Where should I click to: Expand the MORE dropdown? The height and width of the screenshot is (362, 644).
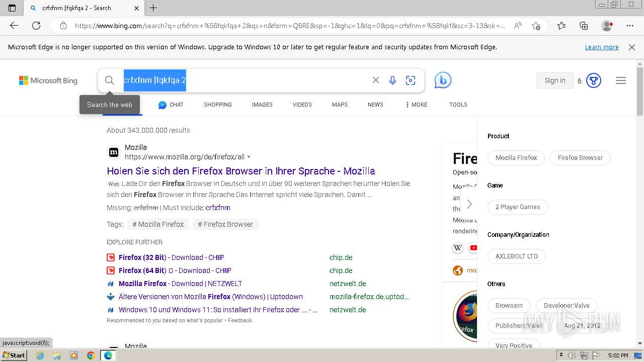(x=416, y=105)
